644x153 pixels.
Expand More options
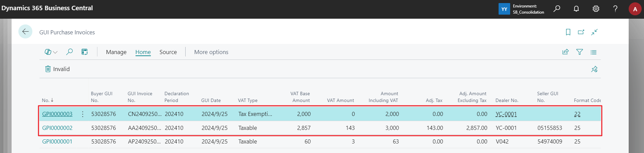pos(211,52)
